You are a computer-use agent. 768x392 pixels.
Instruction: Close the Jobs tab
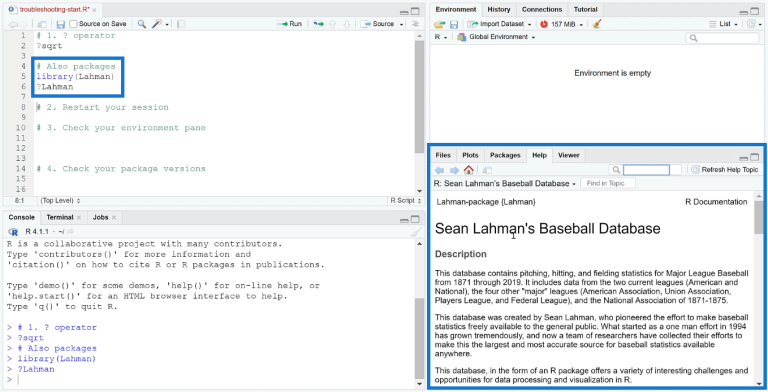[114, 218]
